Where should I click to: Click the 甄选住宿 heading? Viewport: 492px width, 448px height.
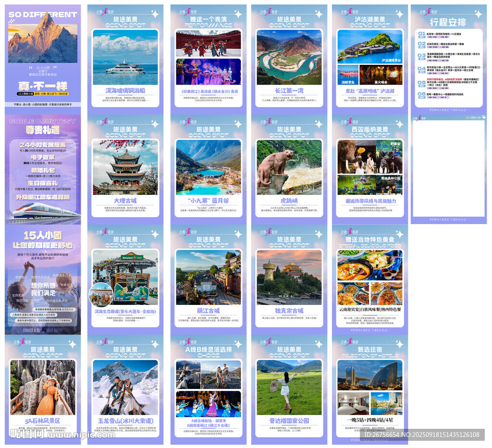tap(370, 349)
